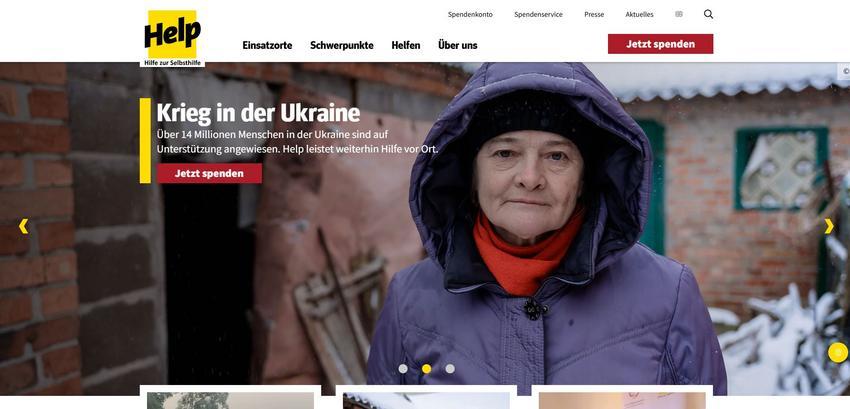
Task: Visit the Presse page
Action: click(594, 15)
